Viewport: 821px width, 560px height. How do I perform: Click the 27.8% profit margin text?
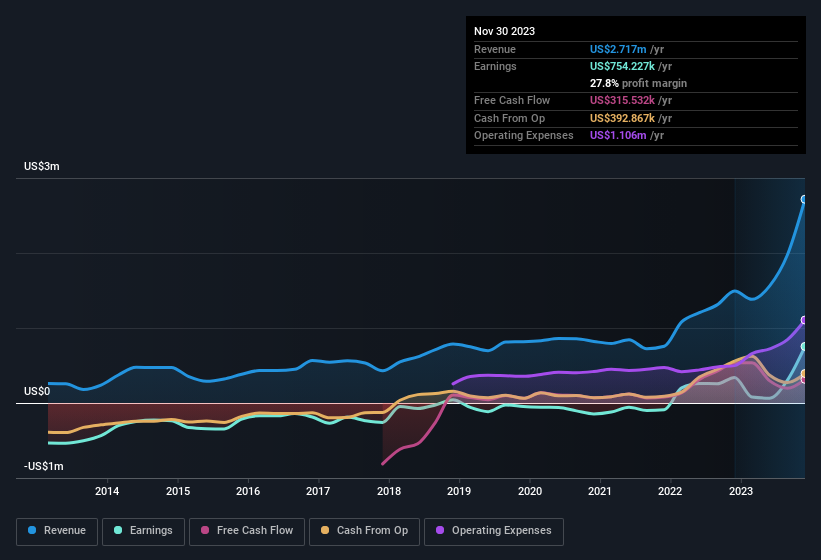tap(638, 83)
